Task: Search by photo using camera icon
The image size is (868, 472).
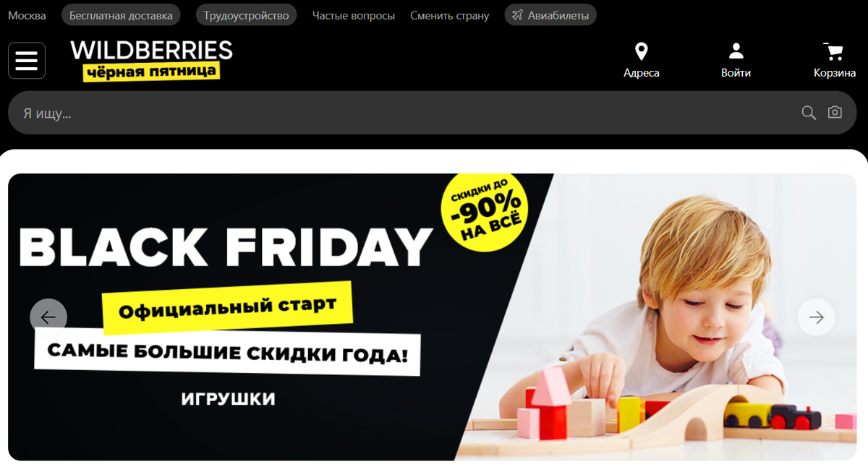Action: click(835, 113)
